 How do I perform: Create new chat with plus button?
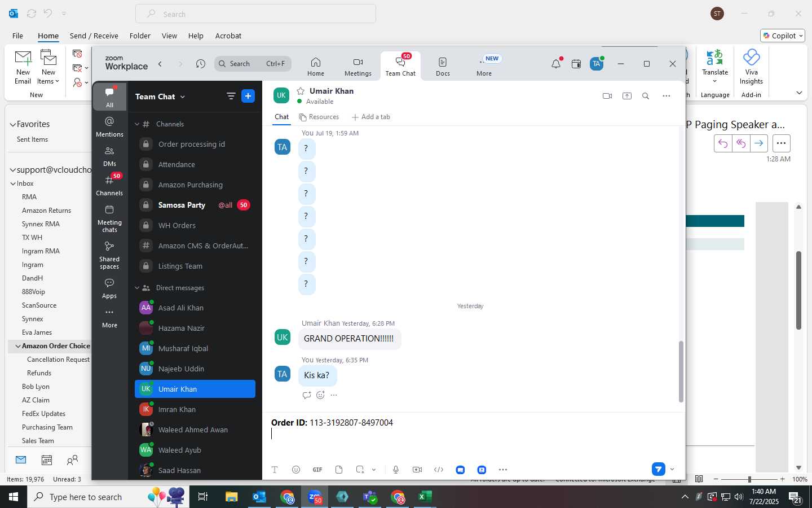(x=248, y=97)
